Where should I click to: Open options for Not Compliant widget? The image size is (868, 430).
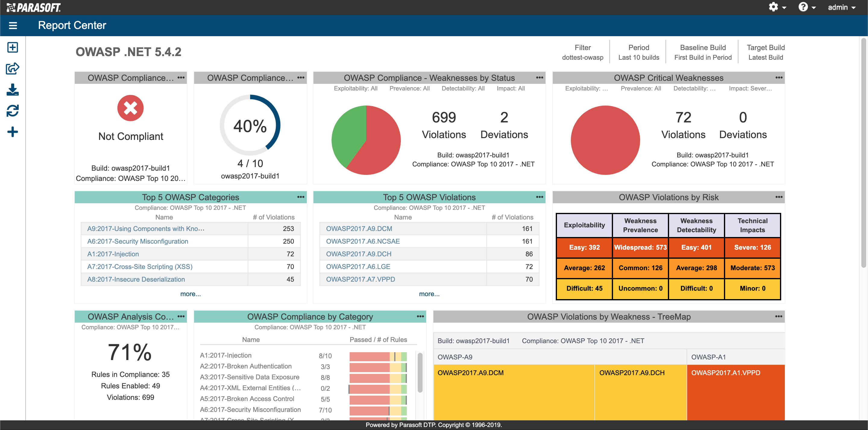coord(181,77)
